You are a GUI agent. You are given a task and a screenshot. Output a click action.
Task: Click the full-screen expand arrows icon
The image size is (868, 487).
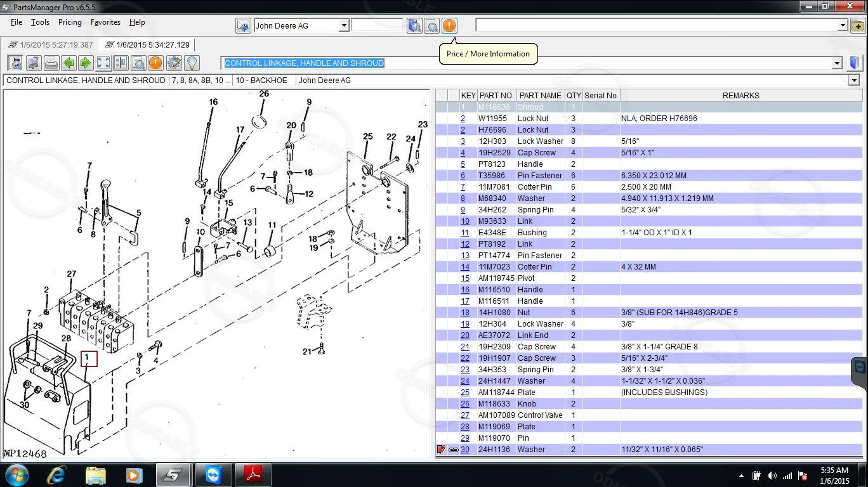tap(103, 63)
